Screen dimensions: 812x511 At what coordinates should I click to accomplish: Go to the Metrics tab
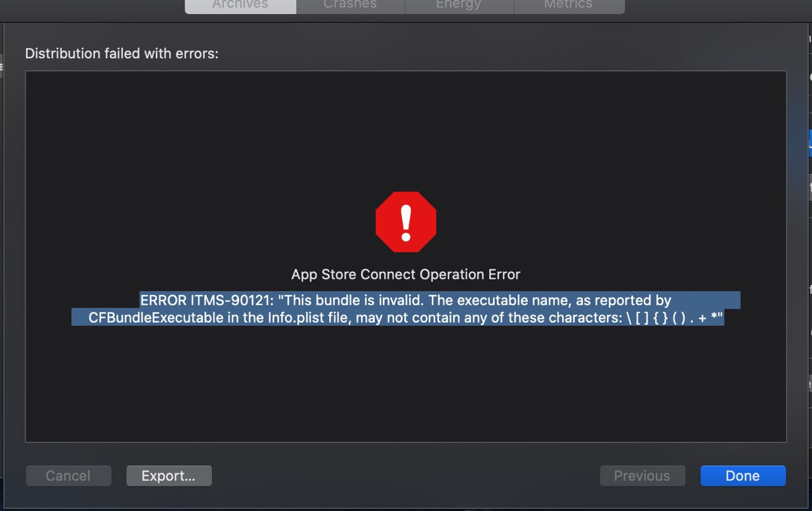tap(568, 5)
